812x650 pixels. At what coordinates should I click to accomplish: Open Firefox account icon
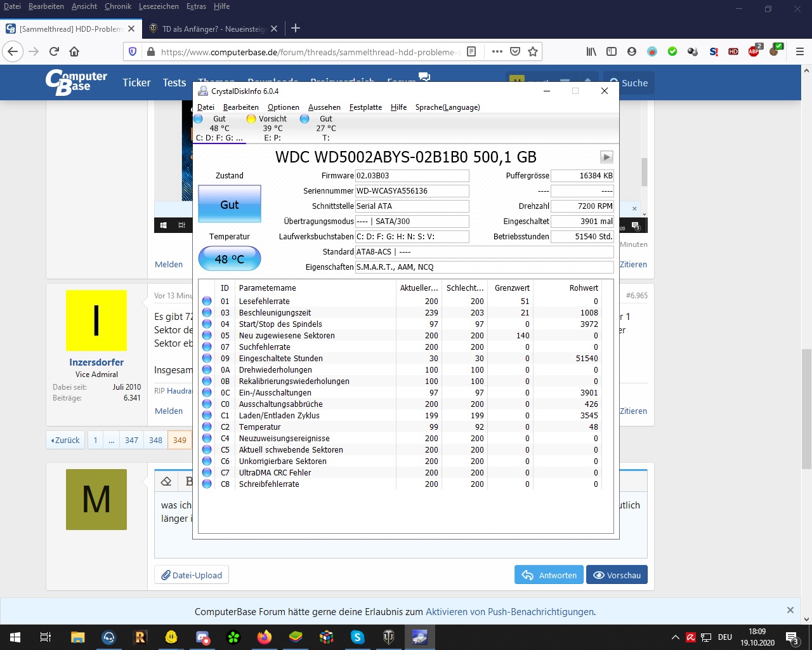(632, 51)
